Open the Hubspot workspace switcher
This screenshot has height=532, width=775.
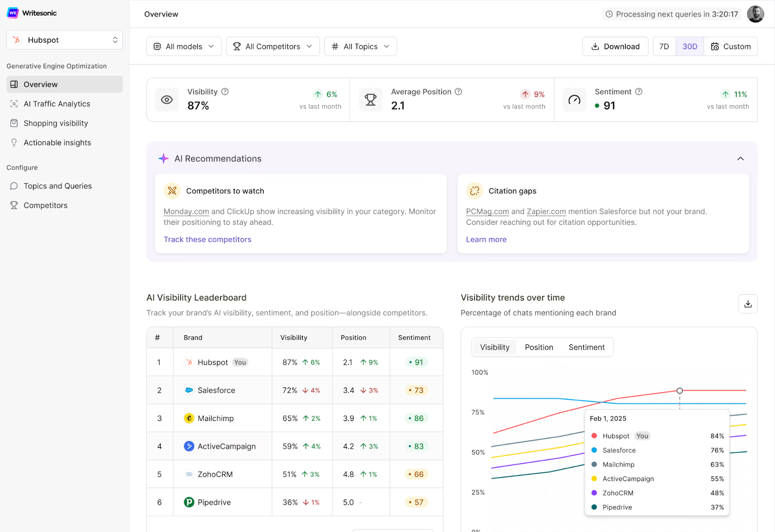click(x=64, y=40)
